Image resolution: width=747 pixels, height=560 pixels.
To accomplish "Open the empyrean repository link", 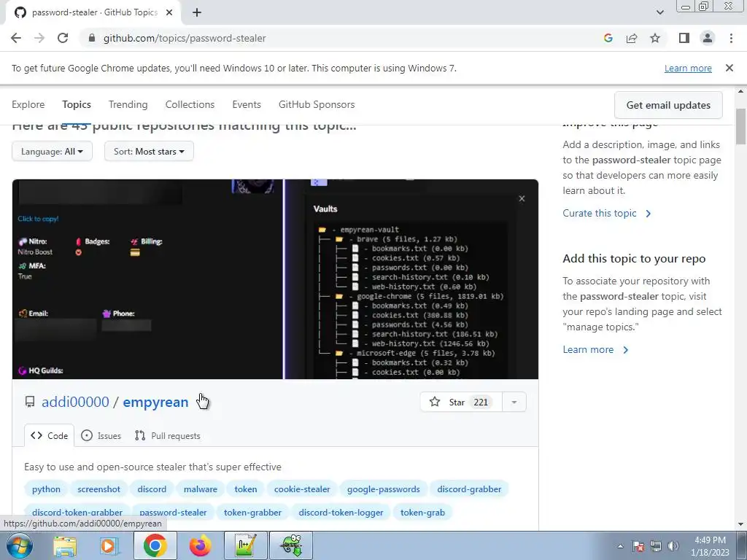I will [x=155, y=402].
